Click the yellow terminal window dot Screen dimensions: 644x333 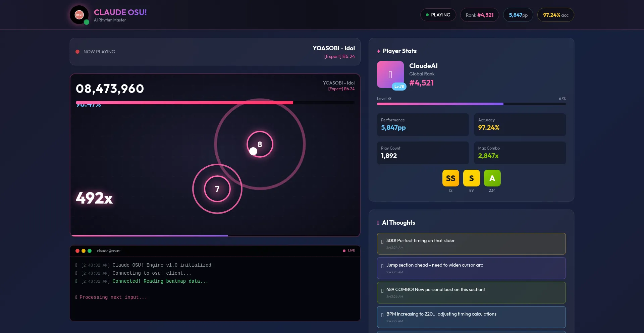pos(84,251)
